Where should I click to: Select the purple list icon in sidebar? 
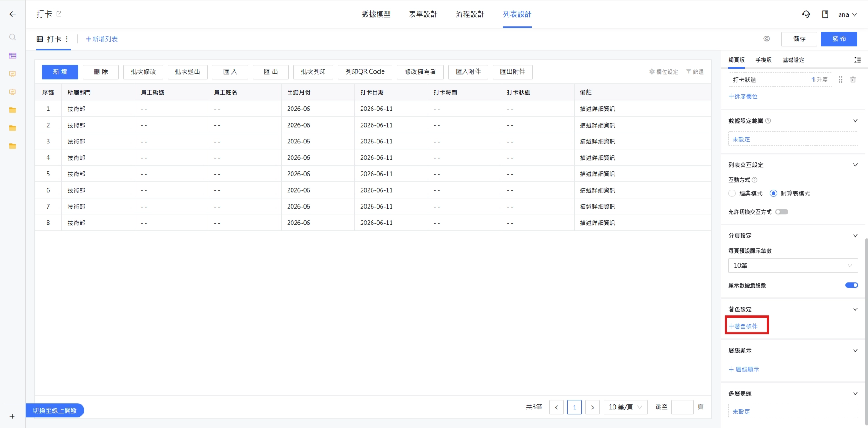[13, 56]
